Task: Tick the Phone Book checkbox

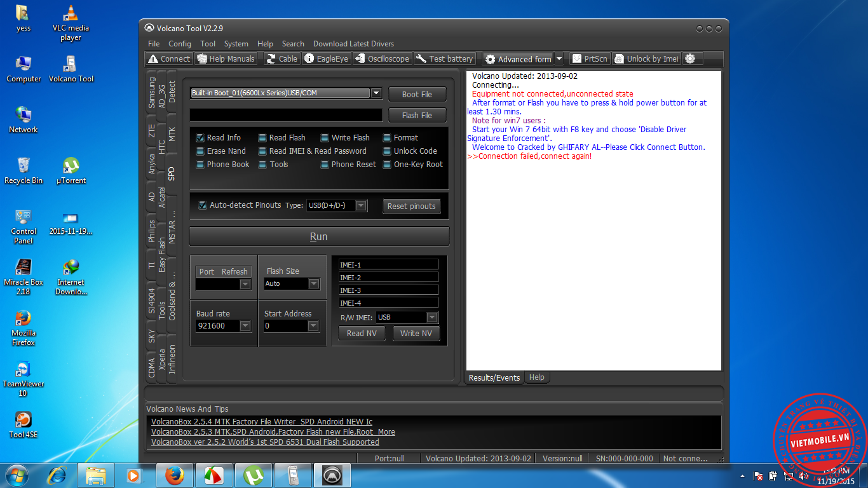Action: pos(200,164)
